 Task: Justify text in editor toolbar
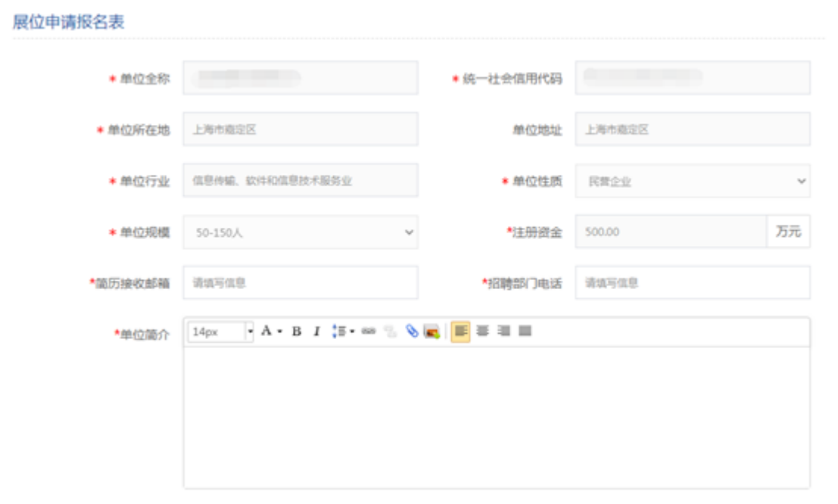(525, 331)
